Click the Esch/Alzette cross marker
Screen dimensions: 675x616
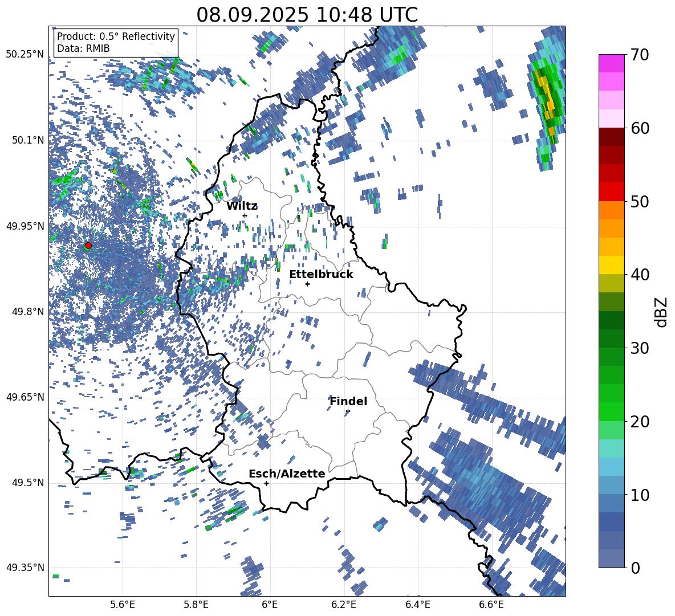point(266,483)
